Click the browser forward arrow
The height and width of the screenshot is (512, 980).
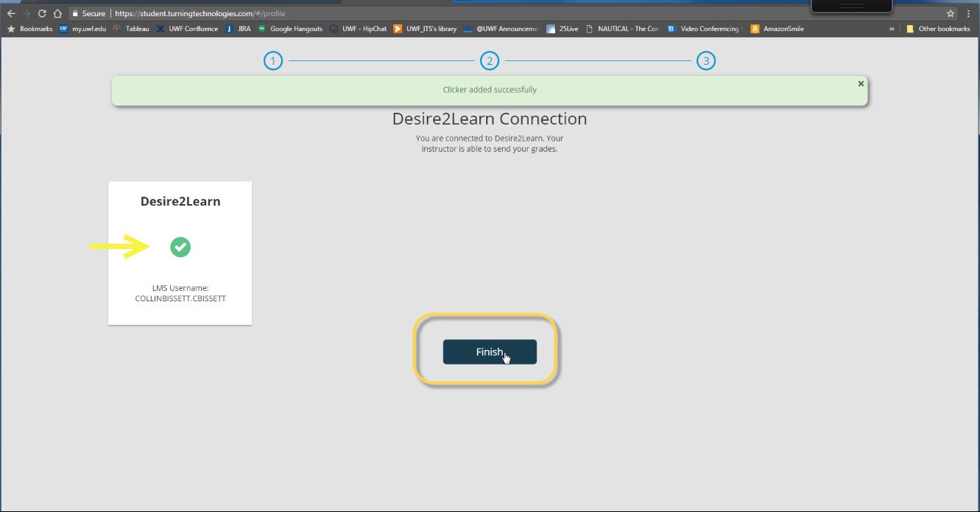[x=27, y=13]
